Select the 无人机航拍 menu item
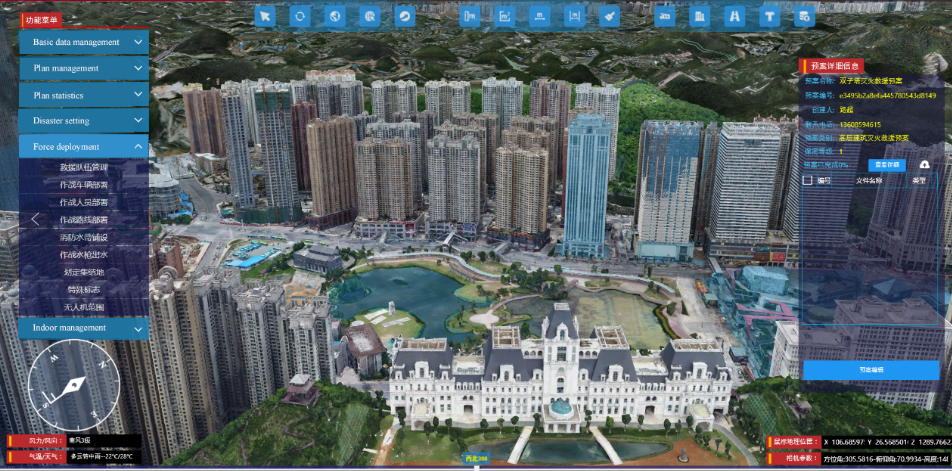 coord(84,307)
